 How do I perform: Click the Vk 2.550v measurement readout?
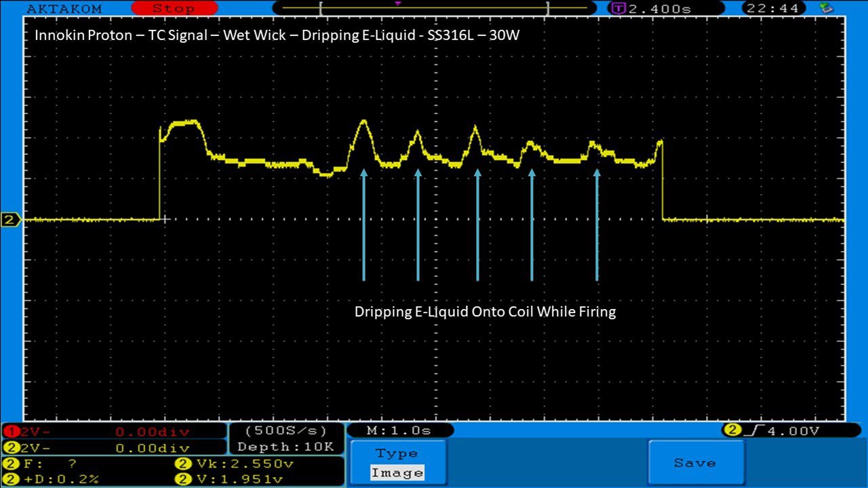pos(235,464)
